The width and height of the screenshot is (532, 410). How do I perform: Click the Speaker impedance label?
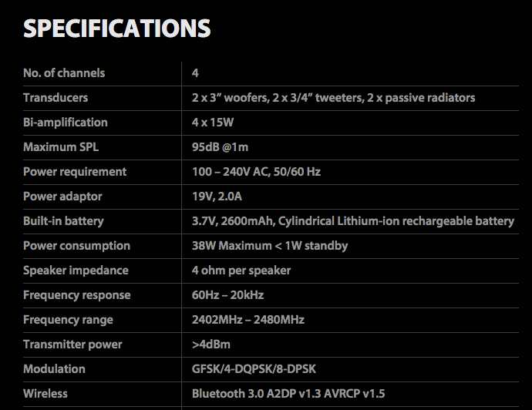click(76, 271)
